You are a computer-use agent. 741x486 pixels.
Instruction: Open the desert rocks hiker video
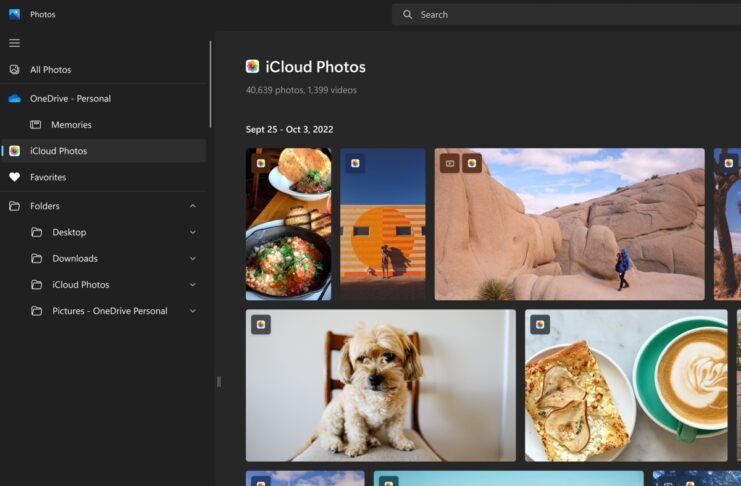569,224
